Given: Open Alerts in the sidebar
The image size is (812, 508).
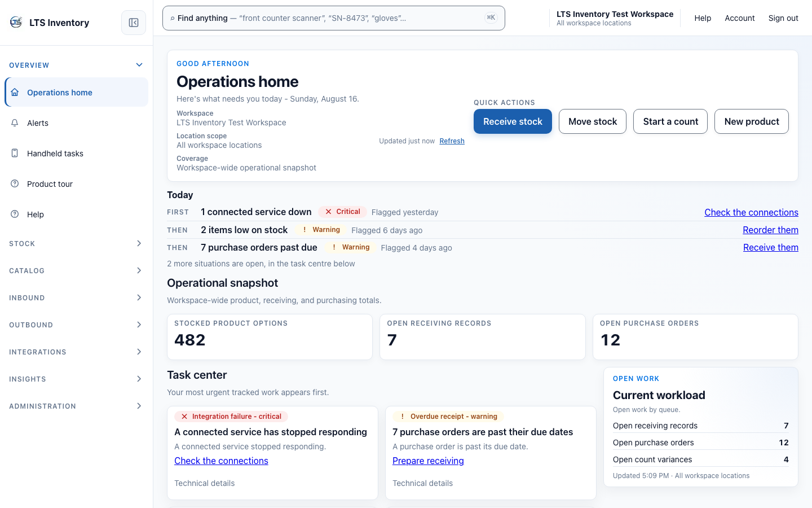Looking at the screenshot, I should pyautogui.click(x=77, y=122).
